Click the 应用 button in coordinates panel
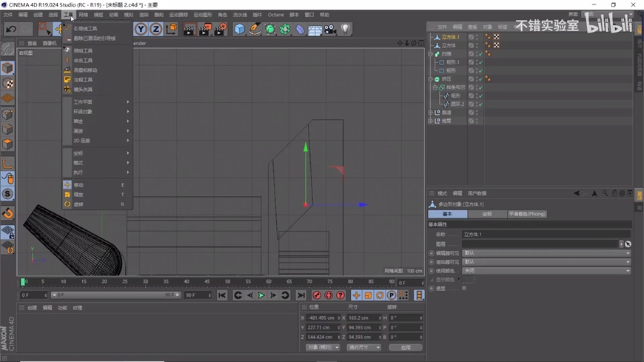The height and width of the screenshot is (362, 644). (405, 347)
